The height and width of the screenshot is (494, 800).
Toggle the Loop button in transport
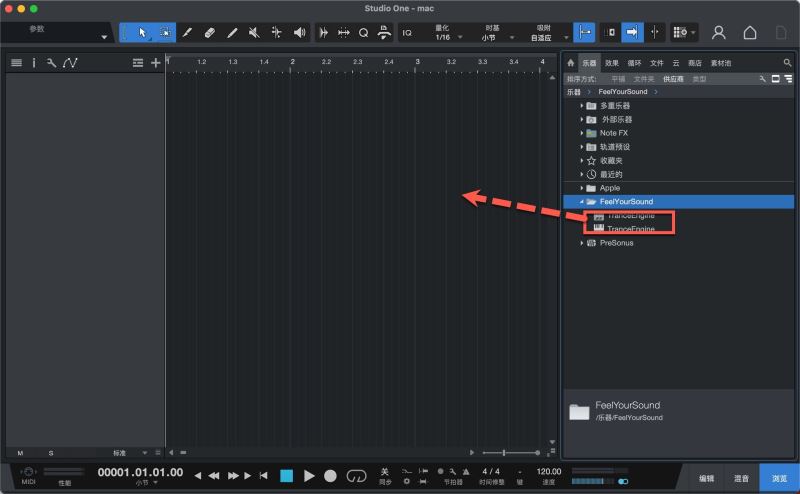click(x=357, y=476)
